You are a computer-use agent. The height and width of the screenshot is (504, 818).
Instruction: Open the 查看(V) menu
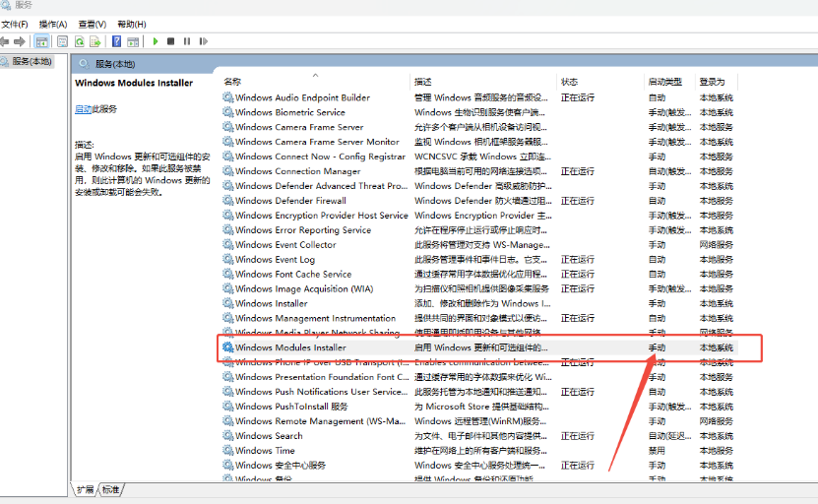click(93, 24)
